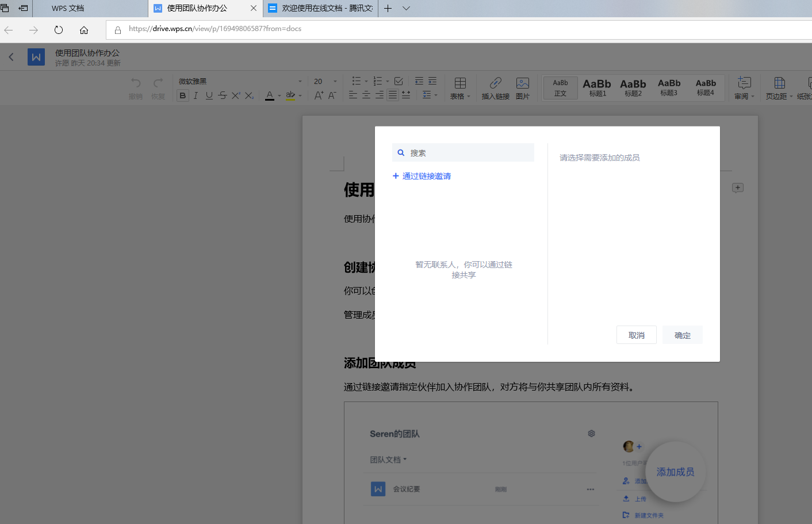Toggle italic text formatting
The image size is (812, 524).
[x=196, y=95]
